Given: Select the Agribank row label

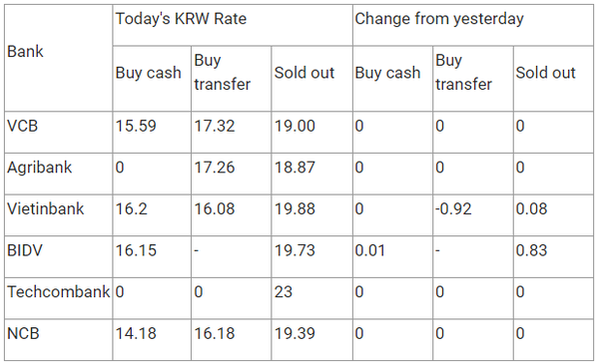Looking at the screenshot, I should point(39,168).
